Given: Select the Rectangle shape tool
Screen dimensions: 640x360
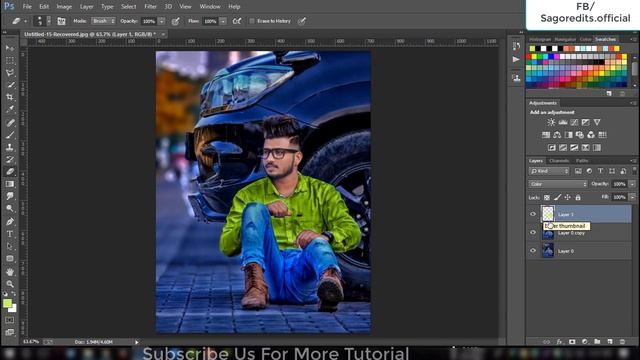Looking at the screenshot, I should 10,258.
